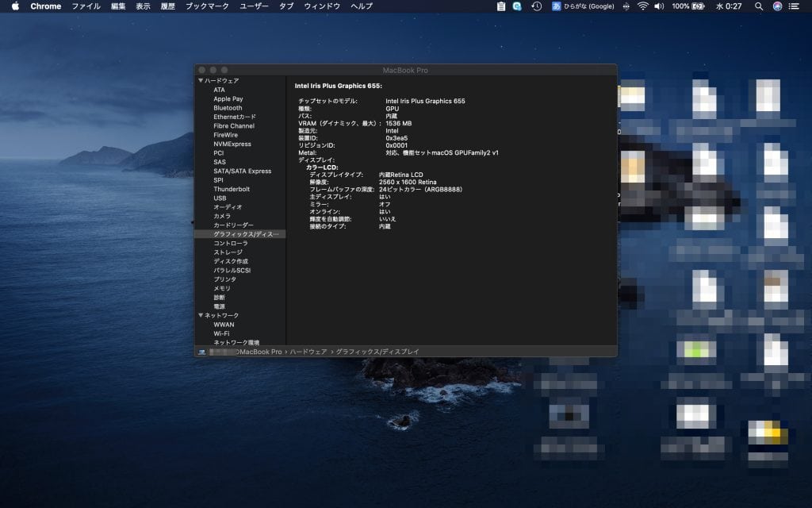Screen dimensions: 812x508
Task: Select Wi-Fi under network section
Action: (x=221, y=333)
